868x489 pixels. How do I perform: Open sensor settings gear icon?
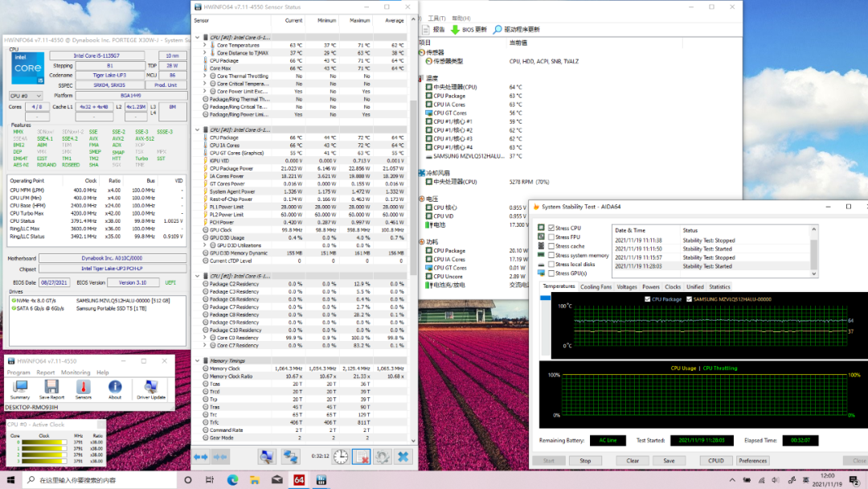[x=382, y=456]
